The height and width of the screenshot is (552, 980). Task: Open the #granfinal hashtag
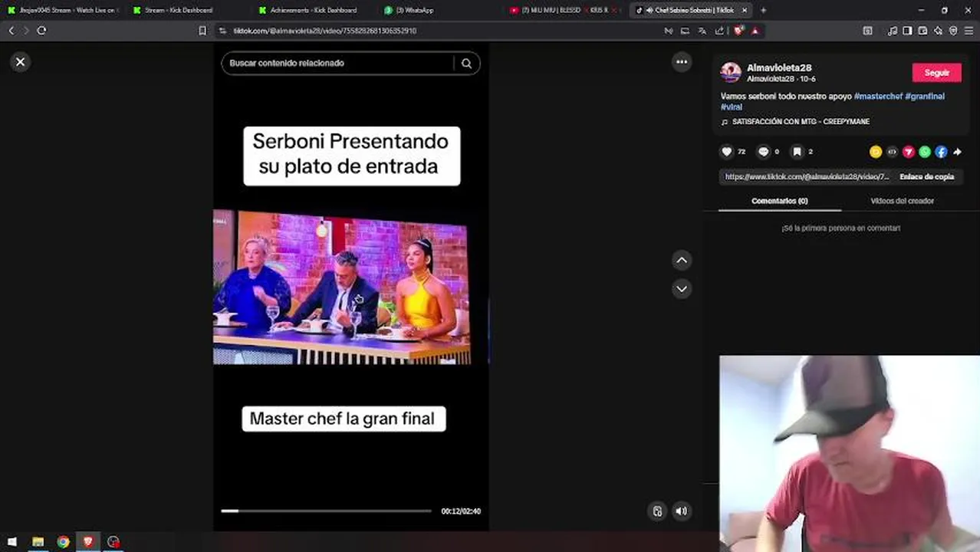925,97
